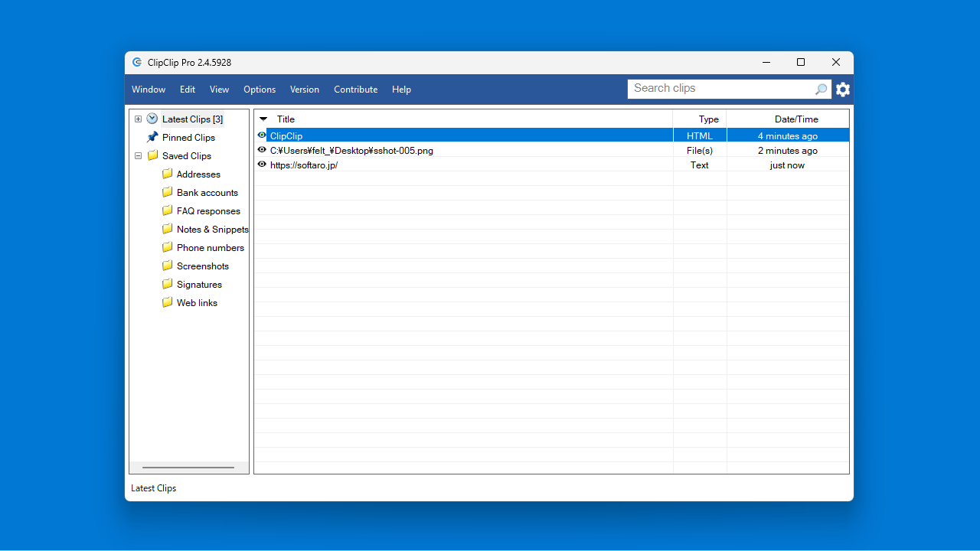
Task: Close the ClipClip Pro window
Action: (x=836, y=63)
